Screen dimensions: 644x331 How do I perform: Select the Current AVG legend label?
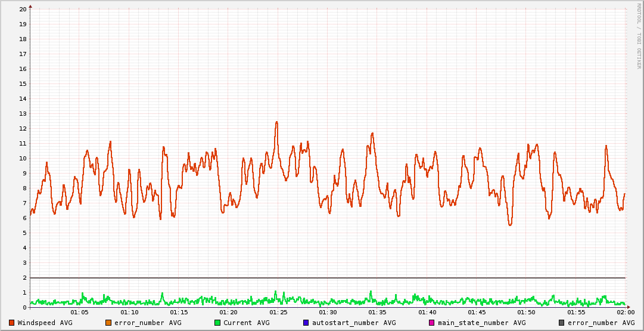[247, 323]
